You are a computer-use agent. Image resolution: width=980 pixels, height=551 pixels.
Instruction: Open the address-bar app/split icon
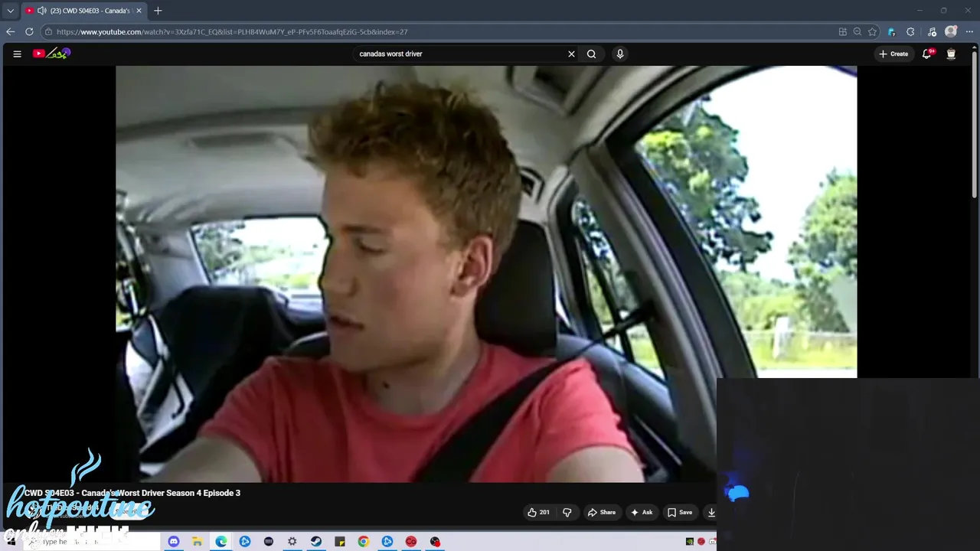(x=842, y=31)
